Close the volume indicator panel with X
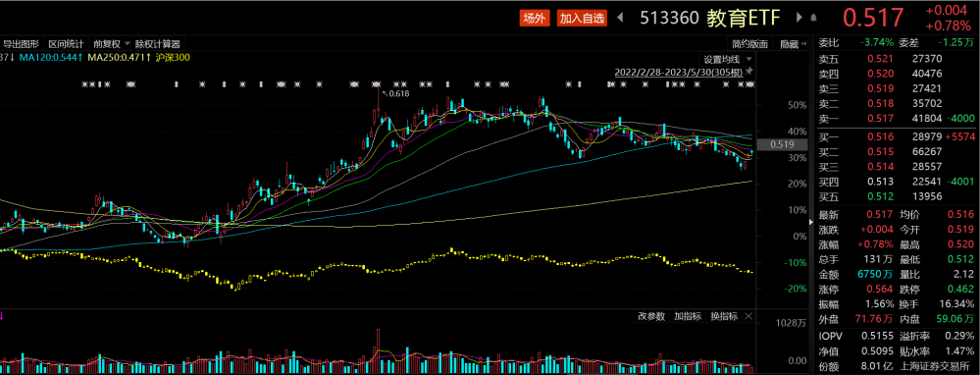The height and width of the screenshot is (375, 980). point(748,316)
